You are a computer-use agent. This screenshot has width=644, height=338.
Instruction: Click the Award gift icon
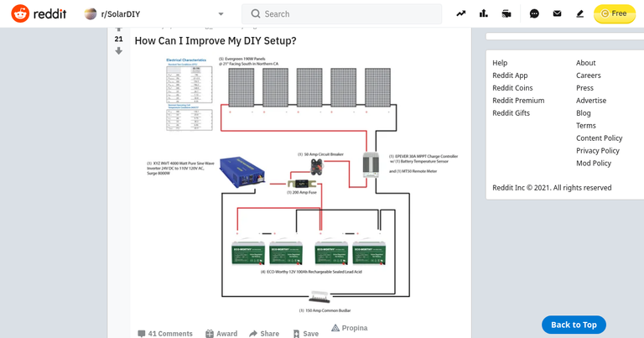(x=210, y=334)
